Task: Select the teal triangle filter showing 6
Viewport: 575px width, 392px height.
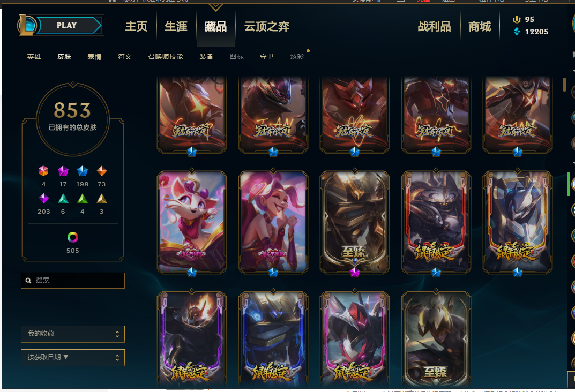Action: point(63,198)
